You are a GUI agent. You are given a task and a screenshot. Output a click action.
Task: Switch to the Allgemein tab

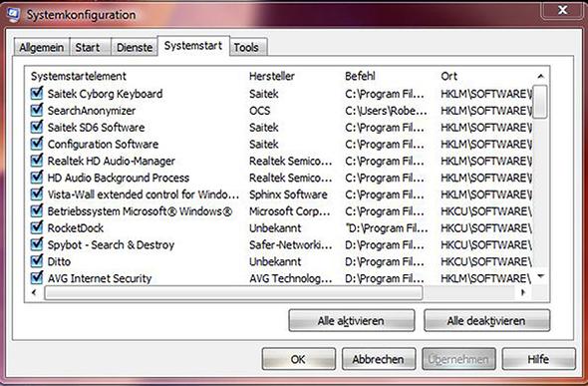(x=41, y=47)
